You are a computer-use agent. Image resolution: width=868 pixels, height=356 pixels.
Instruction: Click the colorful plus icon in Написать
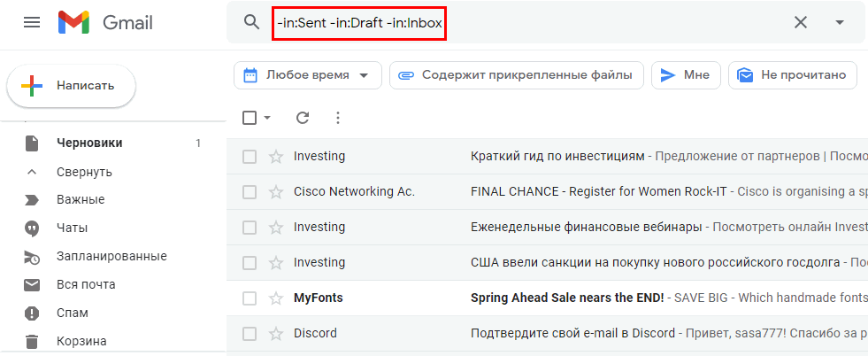(x=32, y=86)
